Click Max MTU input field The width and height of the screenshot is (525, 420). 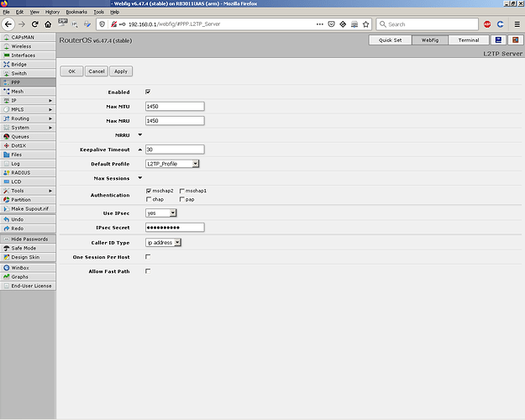(175, 106)
